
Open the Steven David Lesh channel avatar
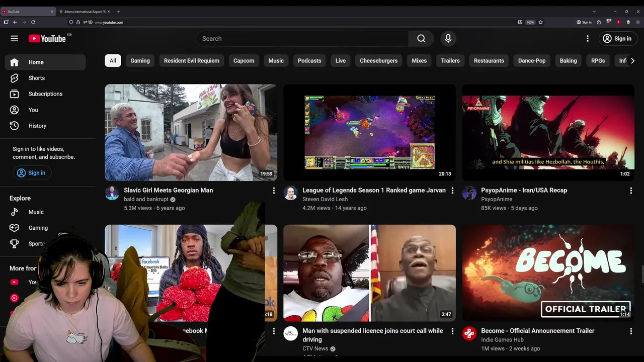click(290, 193)
